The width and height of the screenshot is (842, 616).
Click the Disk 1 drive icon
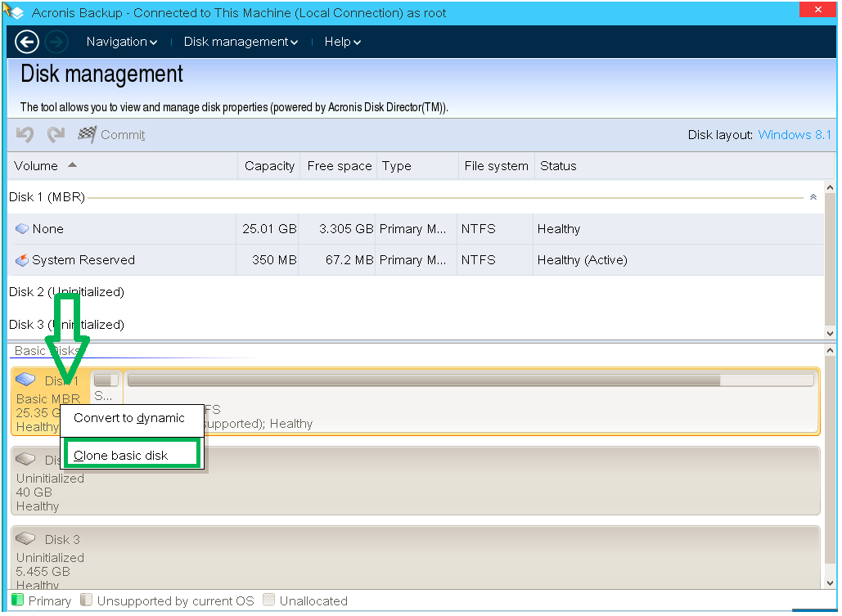(x=25, y=379)
